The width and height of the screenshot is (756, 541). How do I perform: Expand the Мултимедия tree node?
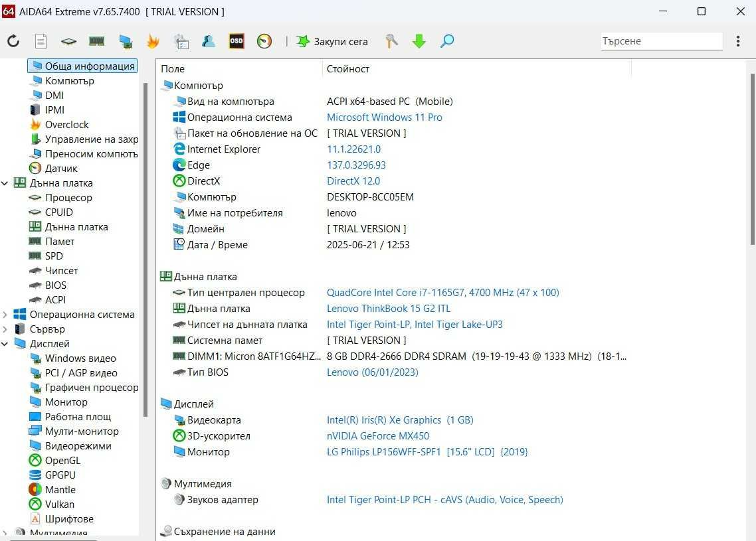5,533
